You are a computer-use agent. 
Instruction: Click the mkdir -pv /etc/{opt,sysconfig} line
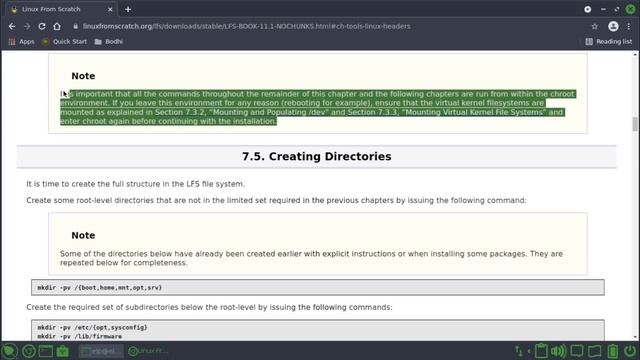click(x=92, y=327)
